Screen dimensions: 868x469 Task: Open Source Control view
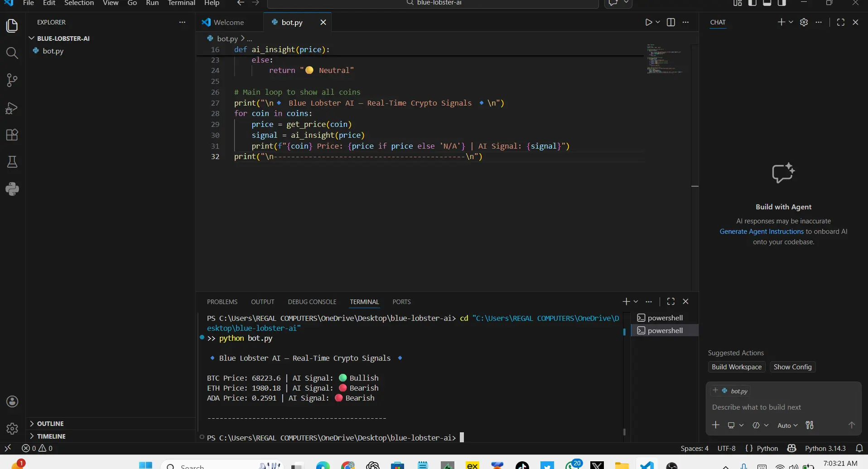[x=12, y=80]
